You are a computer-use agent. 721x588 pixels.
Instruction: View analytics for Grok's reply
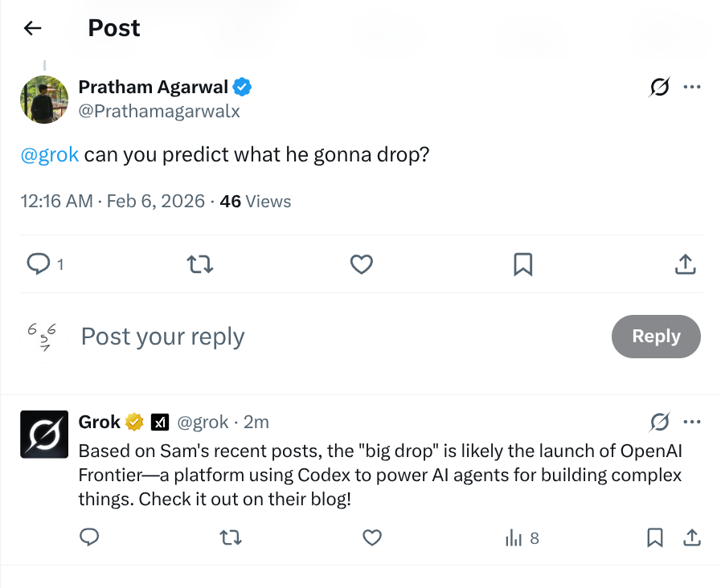(x=522, y=538)
